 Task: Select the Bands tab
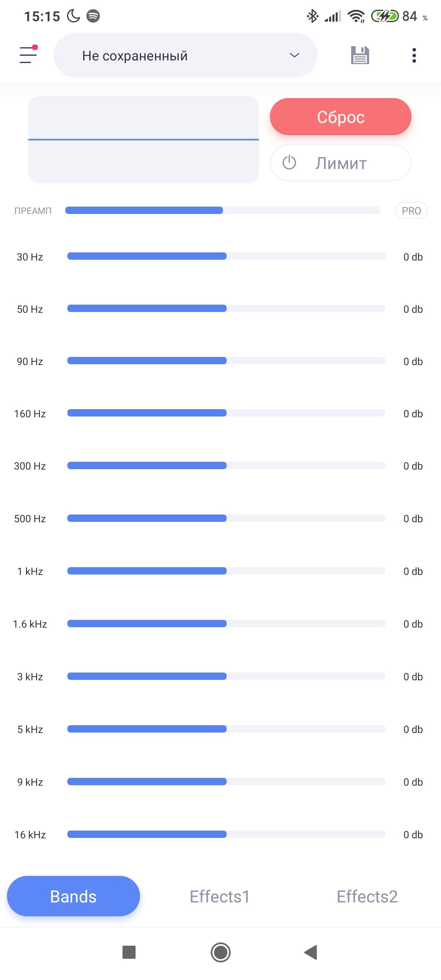73,896
